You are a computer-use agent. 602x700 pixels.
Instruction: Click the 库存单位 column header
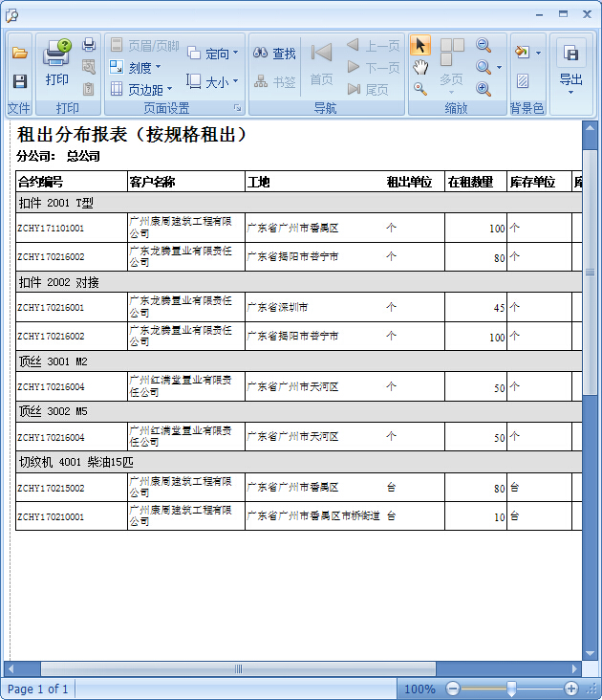pyautogui.click(x=539, y=182)
